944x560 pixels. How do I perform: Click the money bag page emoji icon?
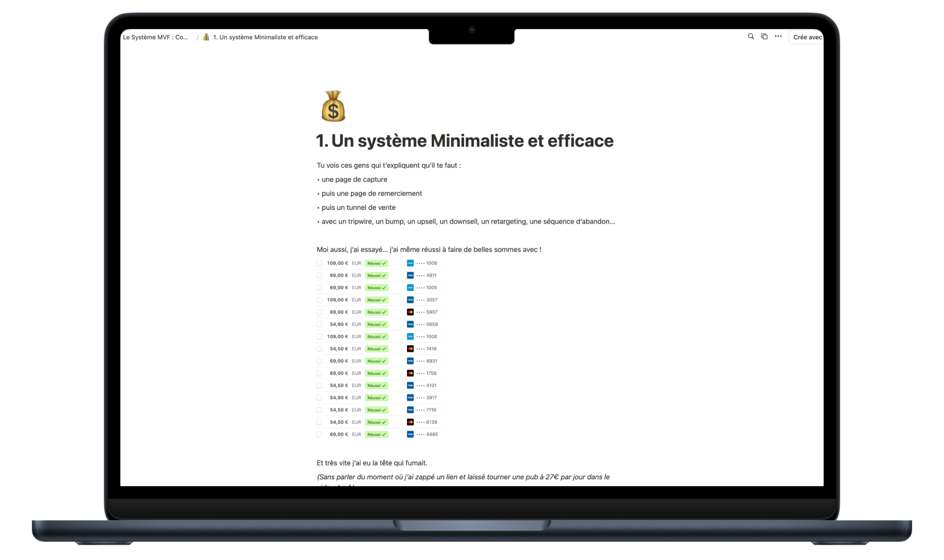point(333,106)
